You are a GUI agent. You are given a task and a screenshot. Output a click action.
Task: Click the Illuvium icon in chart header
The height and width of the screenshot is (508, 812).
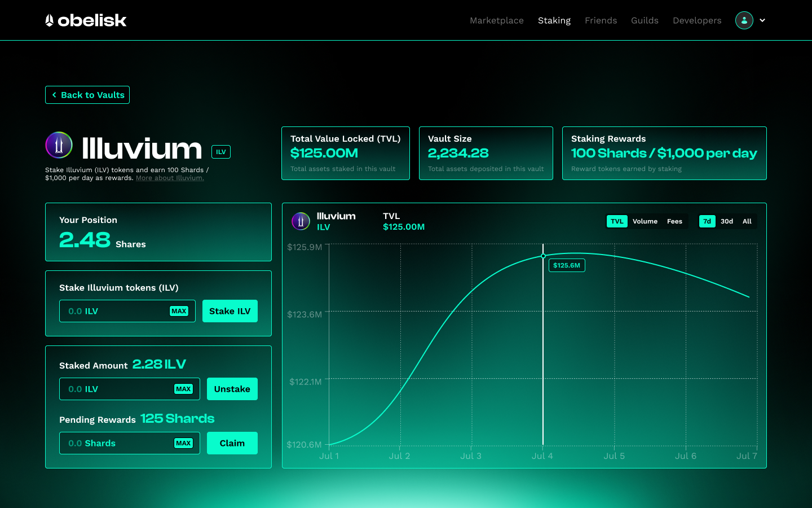pos(301,221)
